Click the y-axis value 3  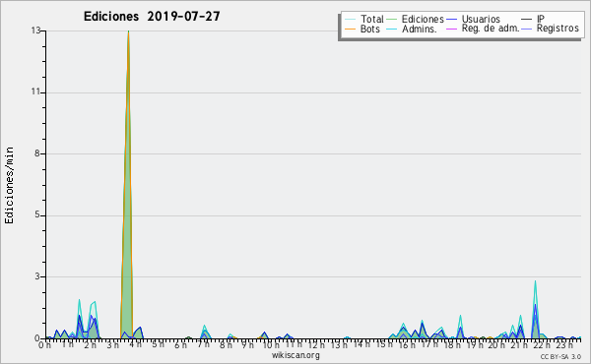point(37,276)
